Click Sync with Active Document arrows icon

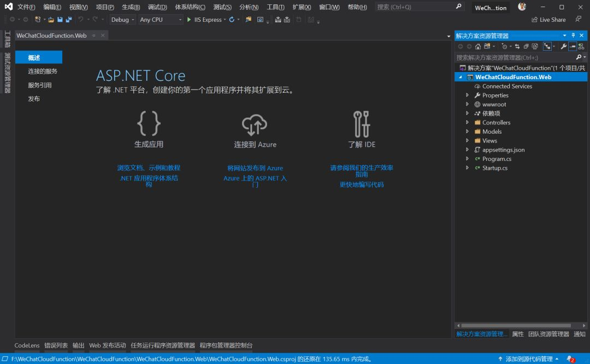click(x=517, y=46)
